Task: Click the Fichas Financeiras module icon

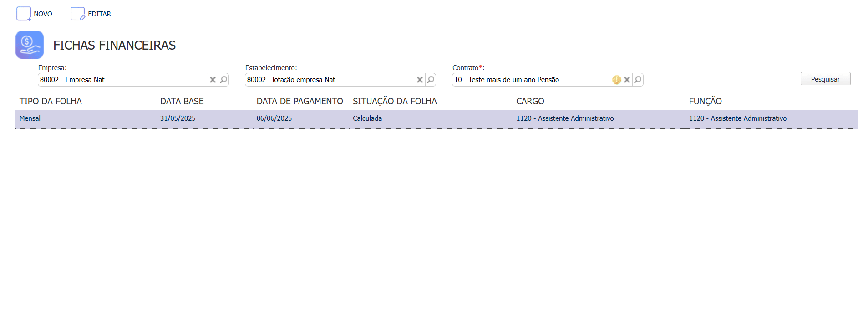Action: (x=30, y=45)
